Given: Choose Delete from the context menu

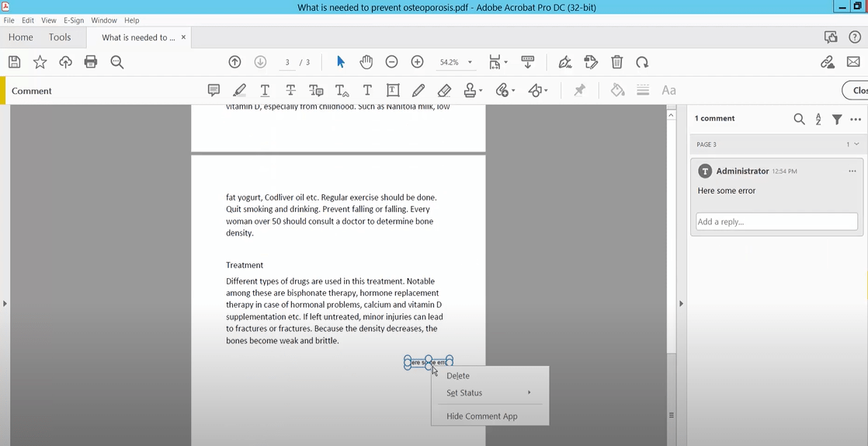Looking at the screenshot, I should 458,376.
